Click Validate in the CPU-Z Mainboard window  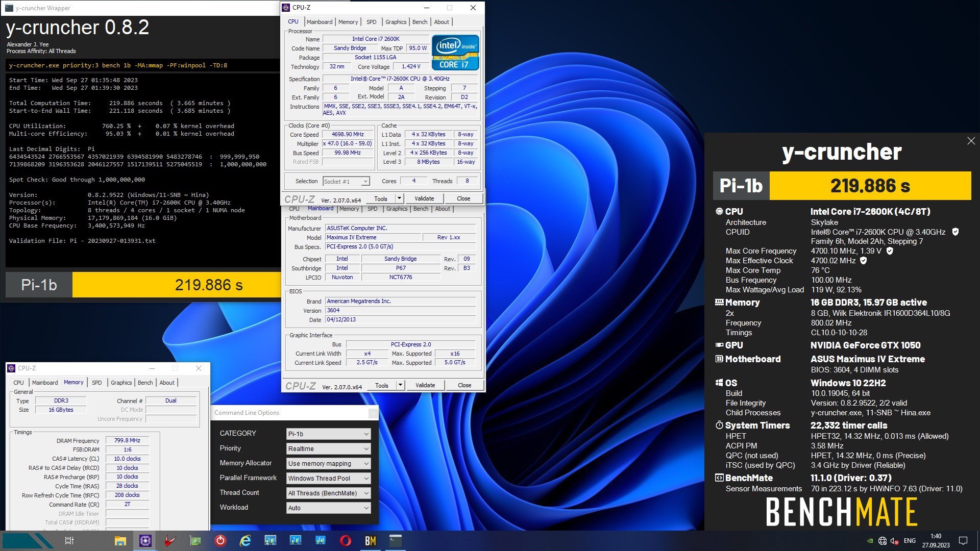coord(425,385)
